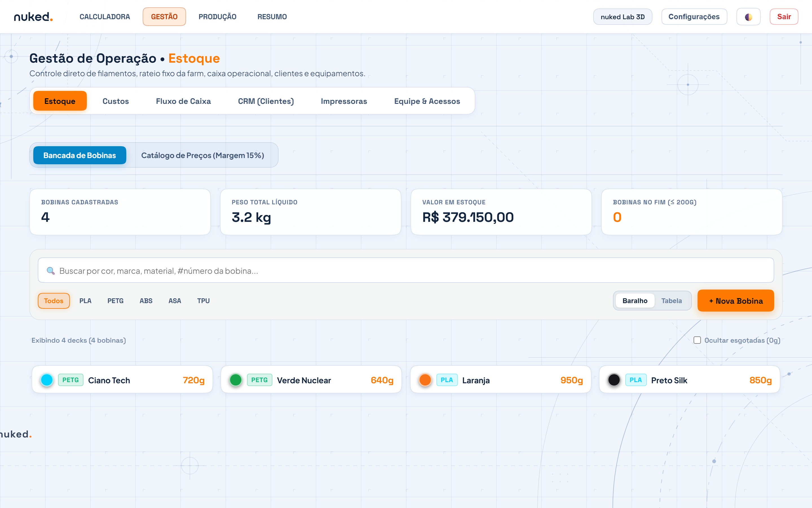Switch to Custos tab
Viewport: 812px width, 508px height.
point(116,101)
